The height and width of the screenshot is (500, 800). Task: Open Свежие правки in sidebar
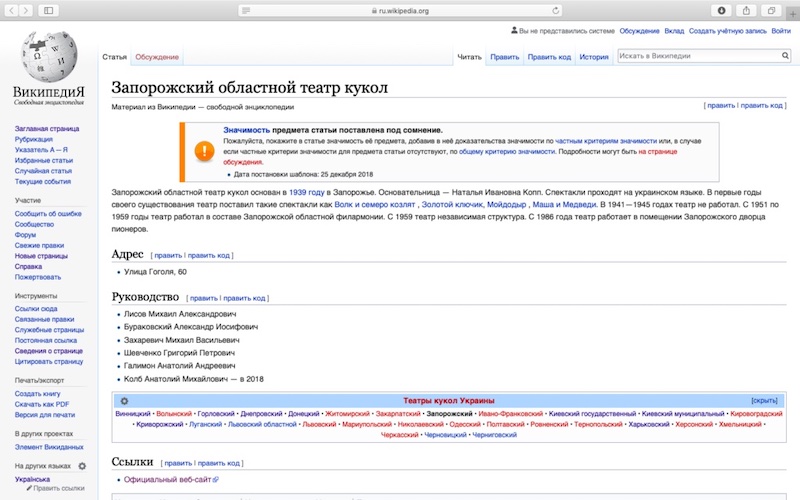[x=39, y=245]
